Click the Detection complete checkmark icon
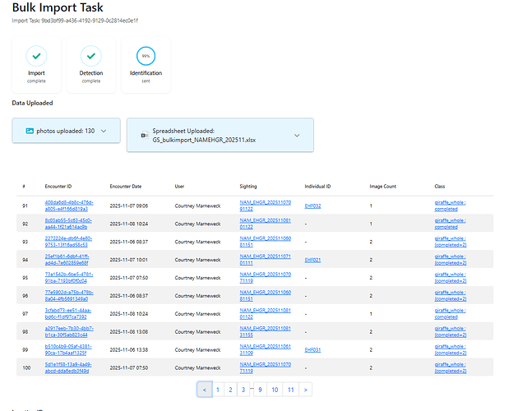 [x=90, y=56]
